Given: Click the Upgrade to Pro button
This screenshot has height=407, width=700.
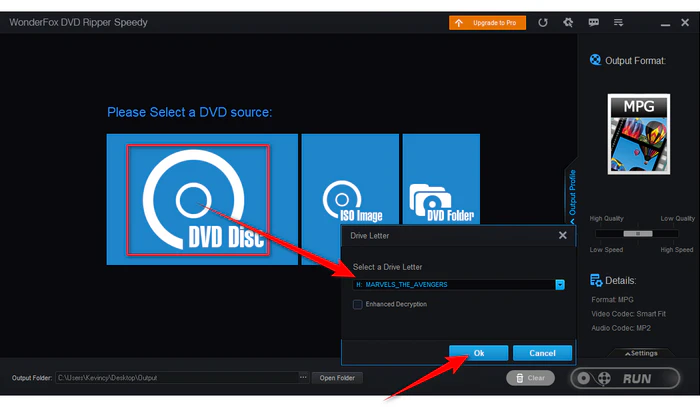Looking at the screenshot, I should point(487,23).
